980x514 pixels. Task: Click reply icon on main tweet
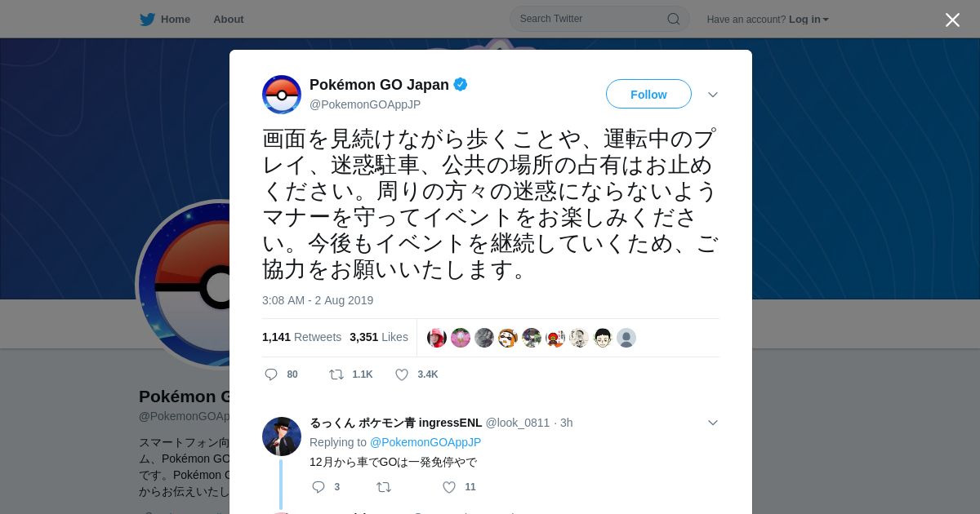271,374
